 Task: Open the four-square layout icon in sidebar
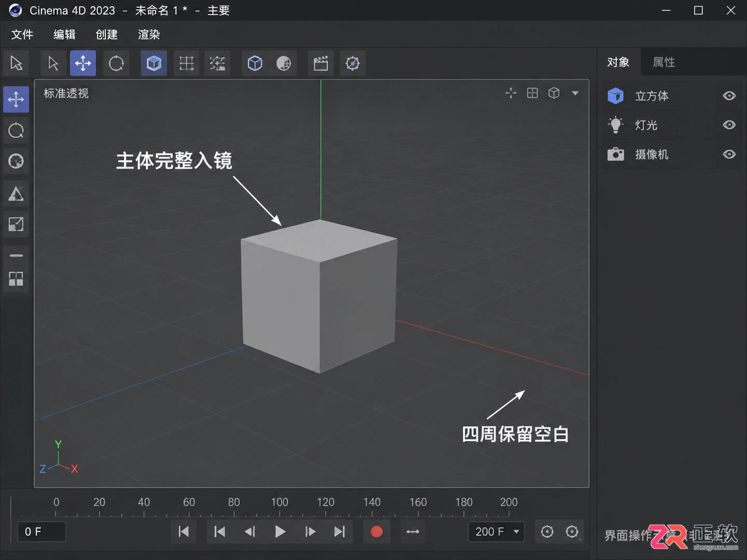point(16,279)
